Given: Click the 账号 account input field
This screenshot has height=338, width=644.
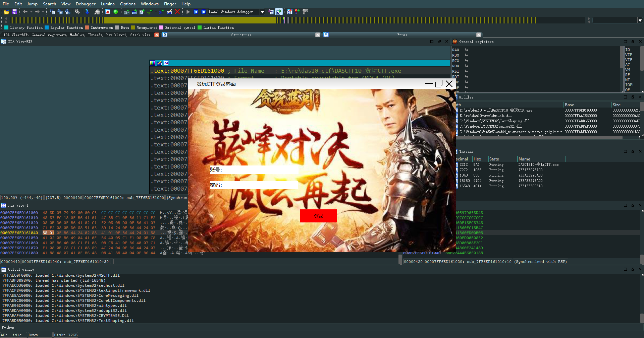Looking at the screenshot, I should pyautogui.click(x=254, y=170).
